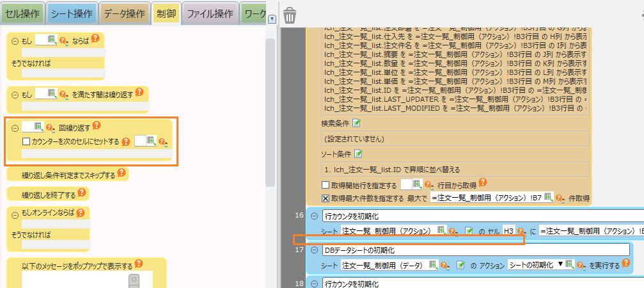The width and height of the screenshot is (644, 288).
Task: Open sheet picker for 注文一覧_制御用（データ）
Action: pyautogui.click(x=434, y=264)
